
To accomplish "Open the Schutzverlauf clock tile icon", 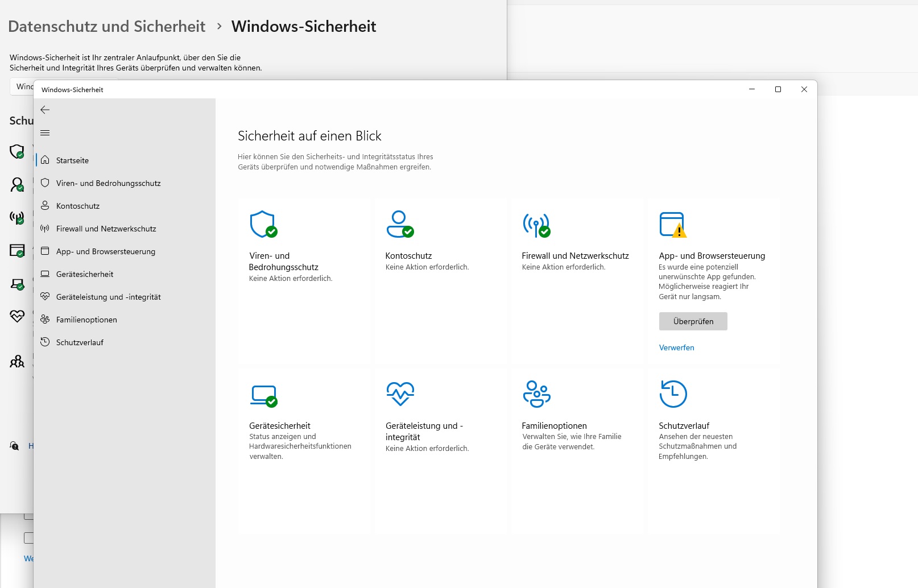I will (x=673, y=394).
